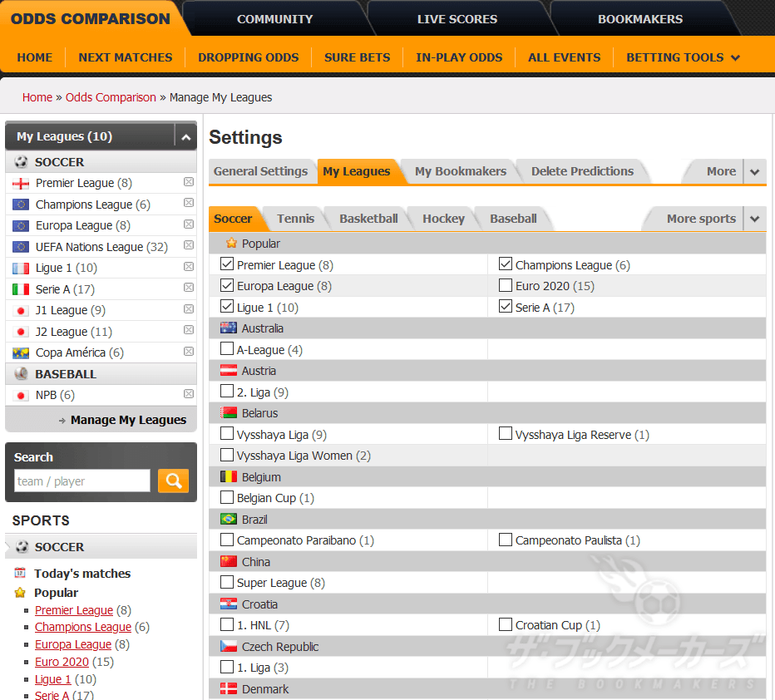Remove Europa League from My Leagues
This screenshot has height=700, width=775.
click(x=188, y=224)
